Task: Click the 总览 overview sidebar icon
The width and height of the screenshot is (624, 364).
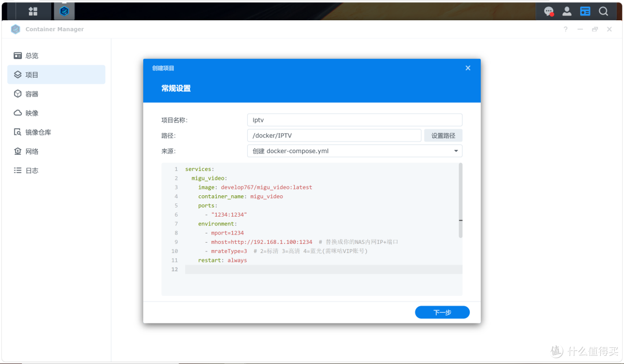Action: [x=17, y=55]
